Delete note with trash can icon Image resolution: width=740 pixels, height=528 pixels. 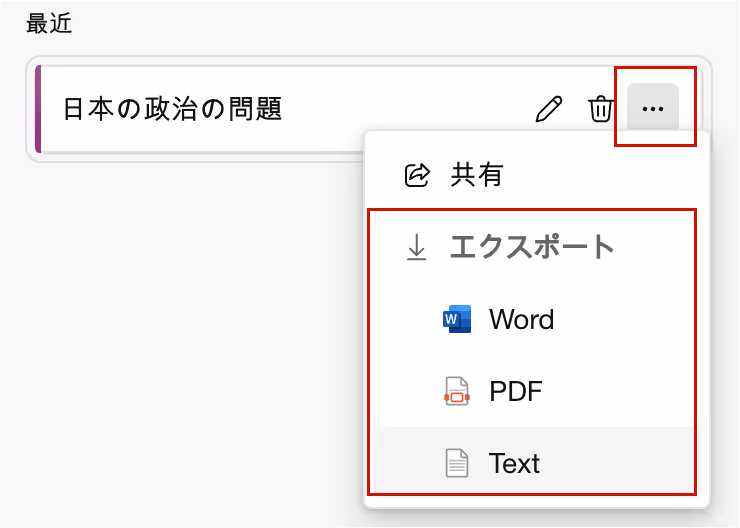tap(600, 109)
